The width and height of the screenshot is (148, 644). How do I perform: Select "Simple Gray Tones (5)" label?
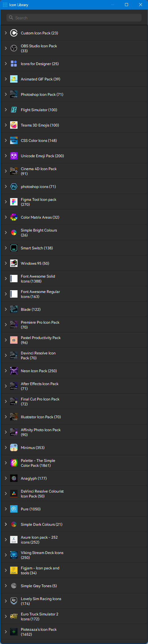click(x=39, y=586)
